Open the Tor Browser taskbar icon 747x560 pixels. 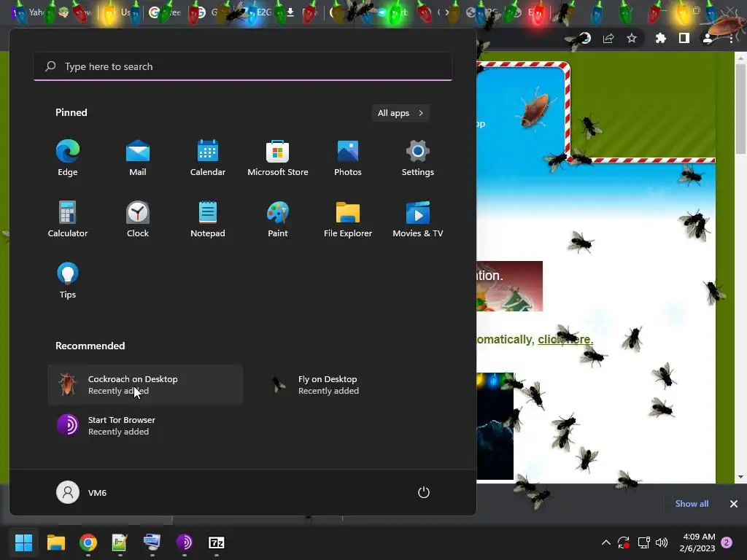point(185,542)
